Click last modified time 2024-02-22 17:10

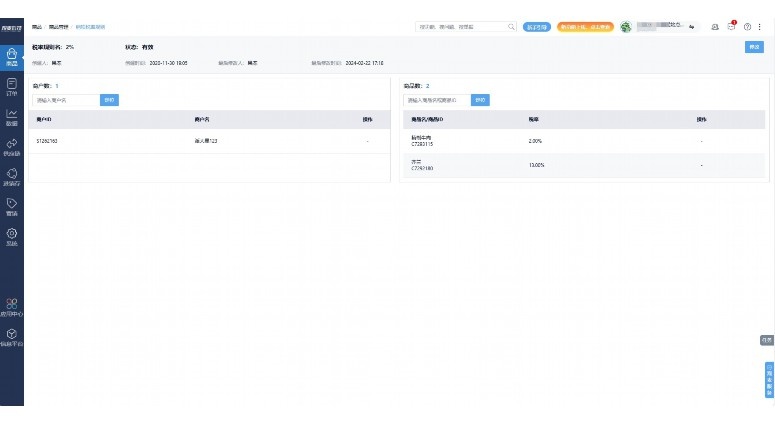click(364, 63)
